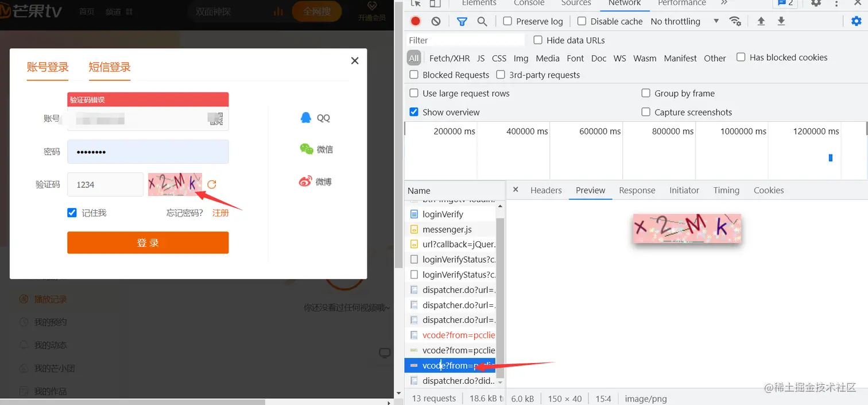Check 3rd-party requests
868x405 pixels.
pos(501,75)
